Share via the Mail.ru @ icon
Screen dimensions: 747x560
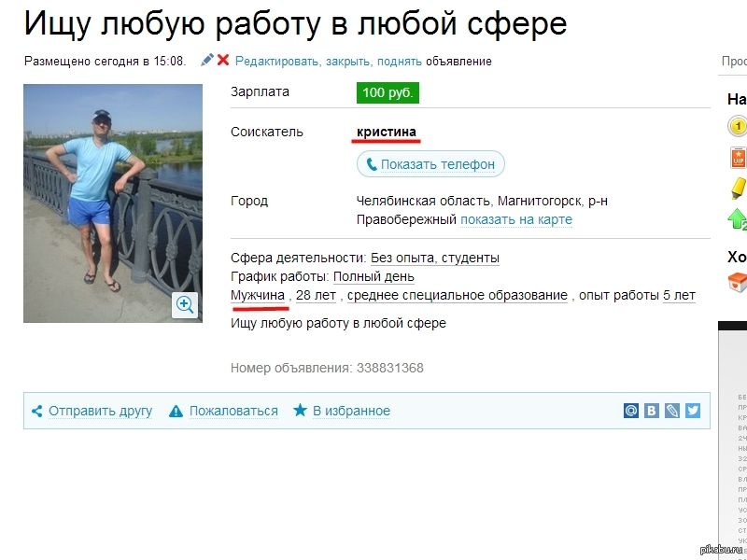pyautogui.click(x=631, y=410)
